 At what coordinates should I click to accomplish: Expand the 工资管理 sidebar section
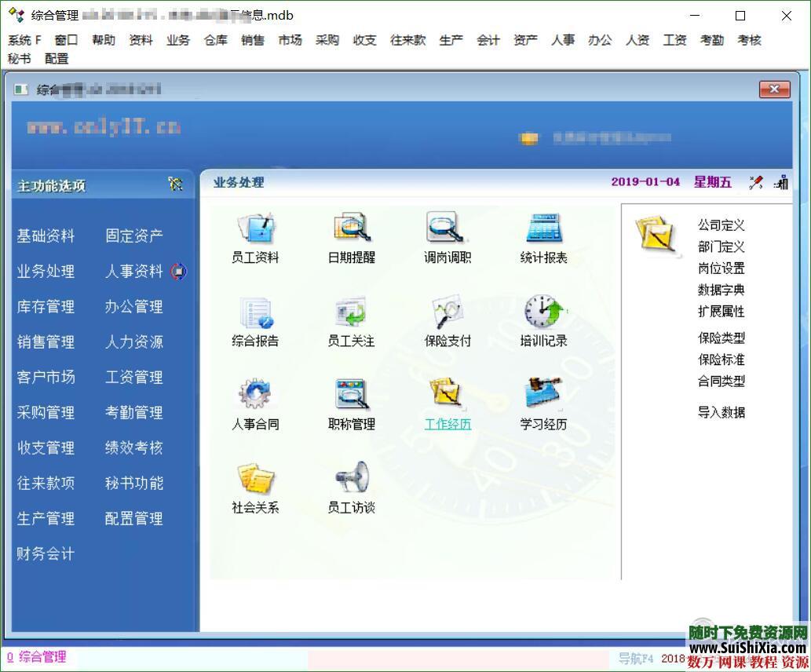tap(133, 377)
